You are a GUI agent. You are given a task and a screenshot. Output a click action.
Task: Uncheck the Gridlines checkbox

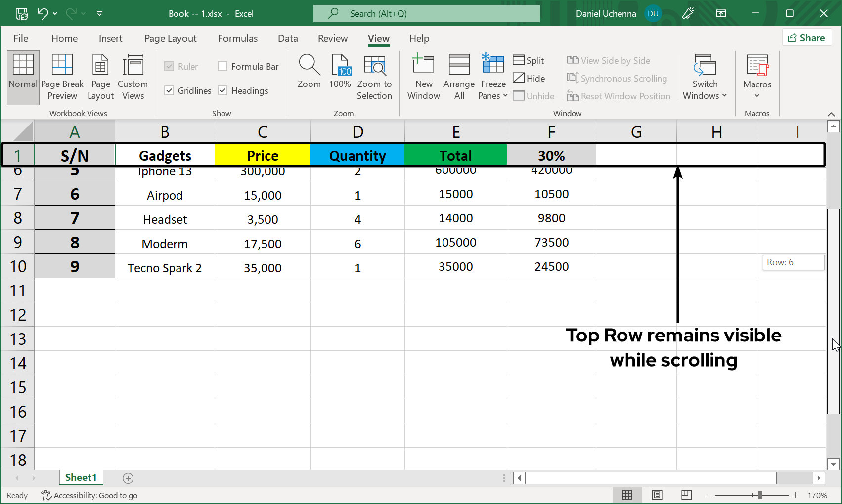point(169,90)
